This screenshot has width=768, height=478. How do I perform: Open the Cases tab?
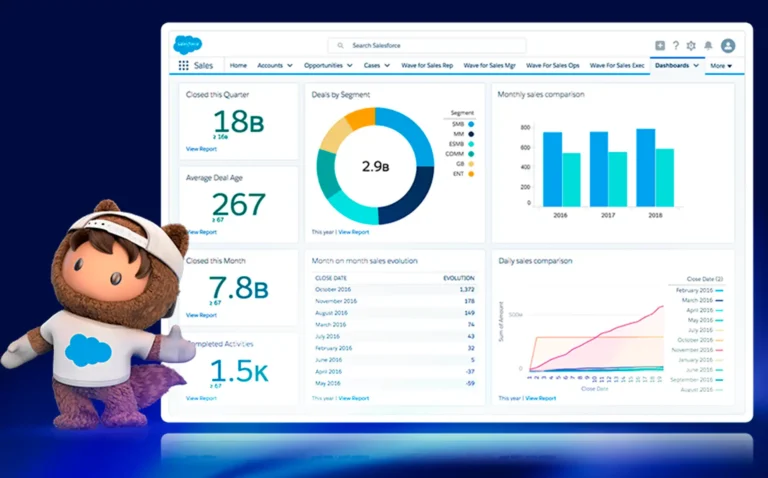[372, 65]
